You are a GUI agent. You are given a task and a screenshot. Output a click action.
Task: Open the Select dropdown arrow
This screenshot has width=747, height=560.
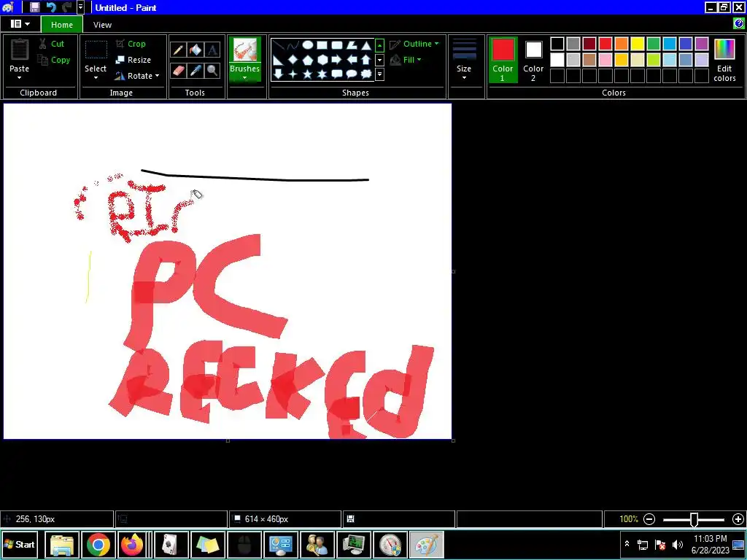tap(96, 78)
